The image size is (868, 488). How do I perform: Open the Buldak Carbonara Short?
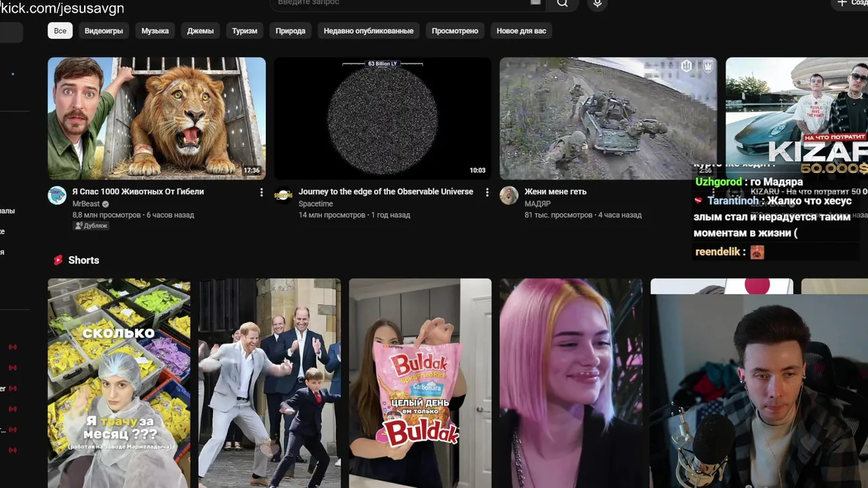pos(420,383)
